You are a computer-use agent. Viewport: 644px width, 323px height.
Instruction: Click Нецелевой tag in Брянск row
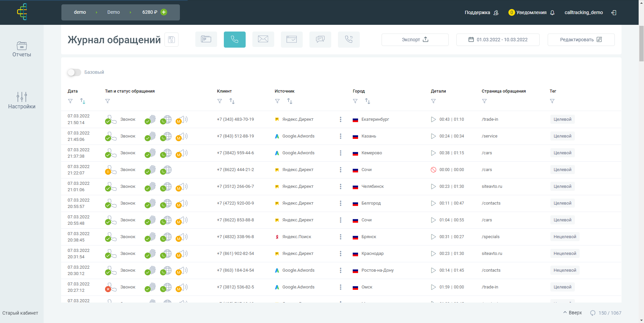565,237
